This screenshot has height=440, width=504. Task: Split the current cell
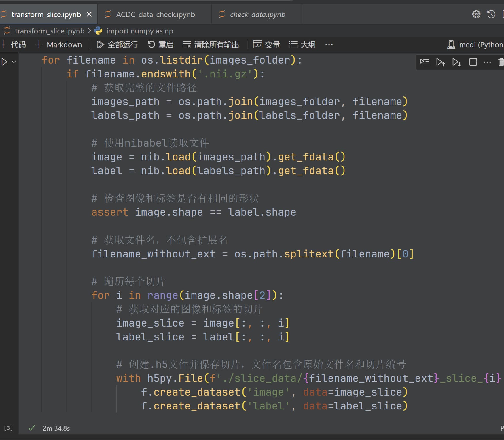(473, 62)
